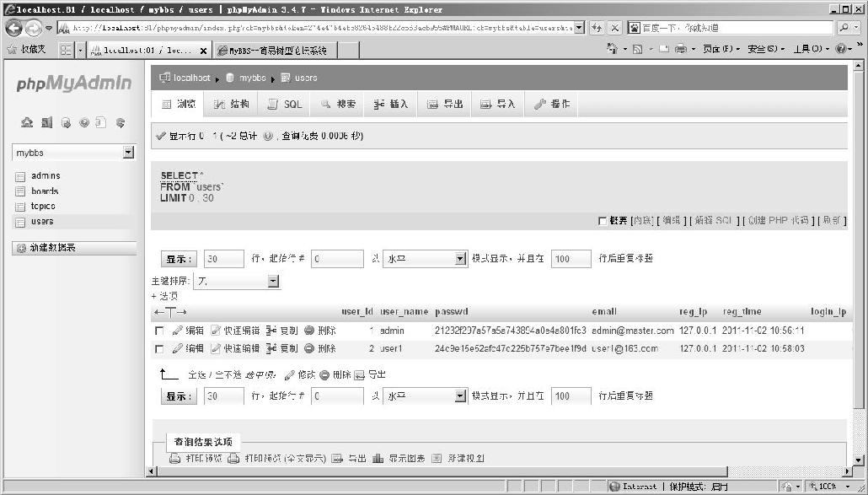Expand the options link above table
Image resolution: width=868 pixels, height=495 pixels.
[164, 296]
